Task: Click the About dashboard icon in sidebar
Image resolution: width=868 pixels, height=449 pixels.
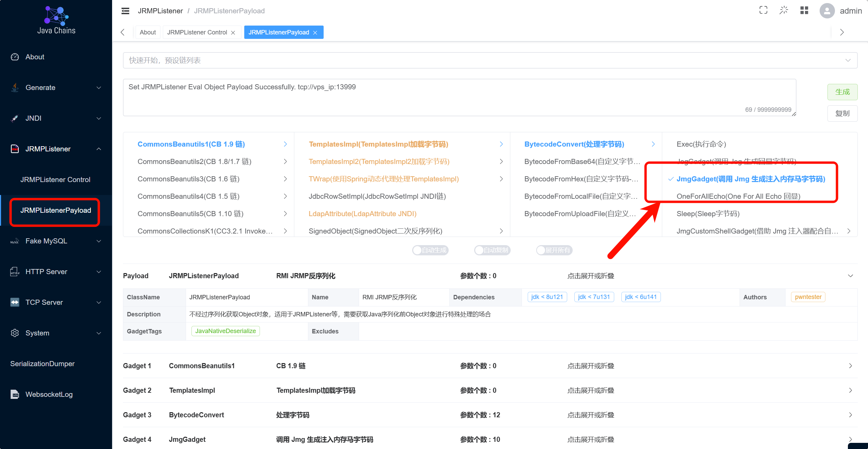Action: click(x=15, y=57)
